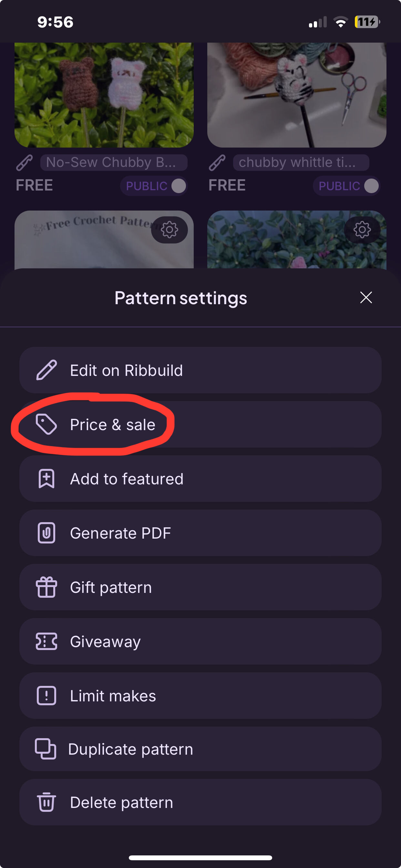401x868 pixels.
Task: Open the No-Sew Chubby bears thumbnail
Action: pos(104,95)
